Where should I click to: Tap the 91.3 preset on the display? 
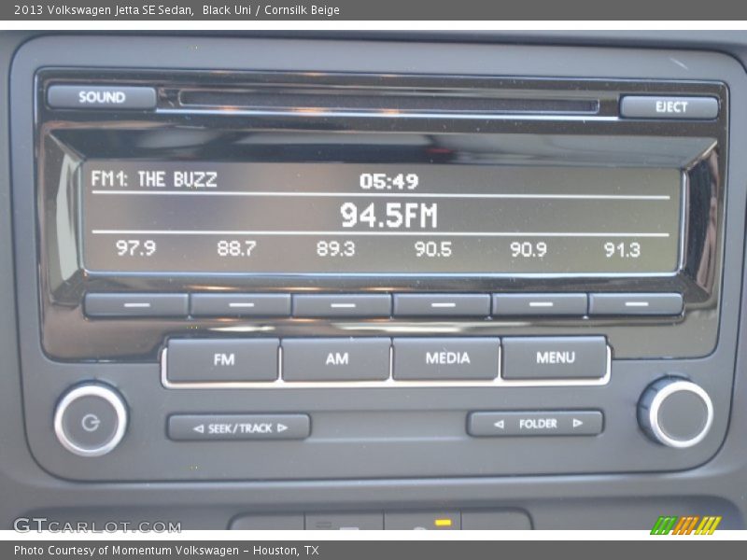click(x=622, y=250)
